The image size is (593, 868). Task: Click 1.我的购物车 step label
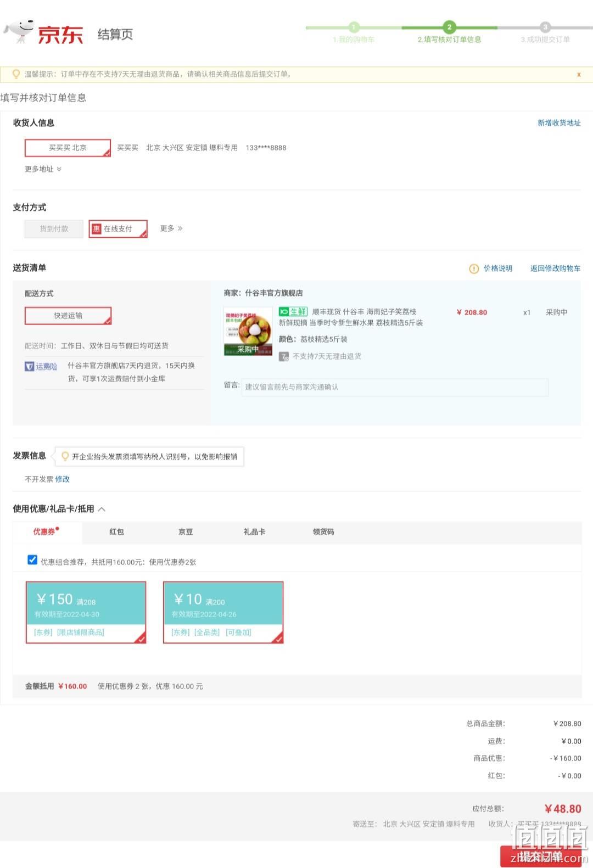[354, 40]
